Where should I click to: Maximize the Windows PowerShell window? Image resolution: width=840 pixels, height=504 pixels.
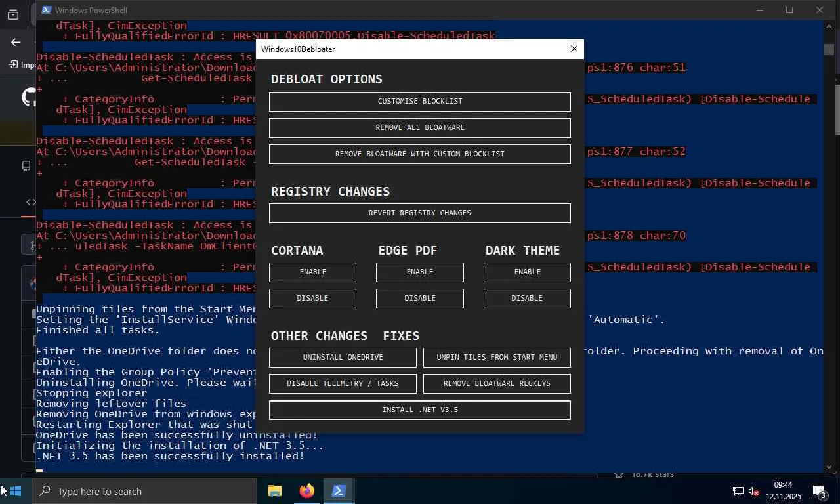point(789,10)
